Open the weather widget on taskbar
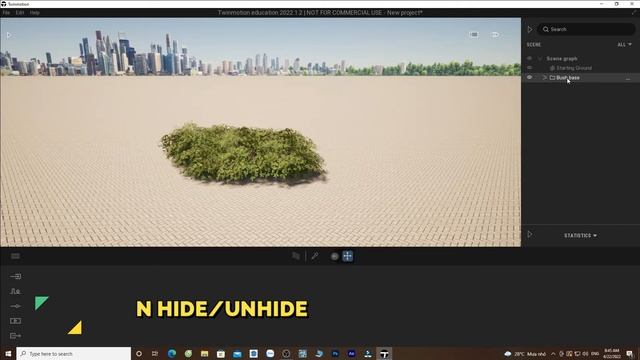This screenshot has height=360, width=640. coord(525,354)
